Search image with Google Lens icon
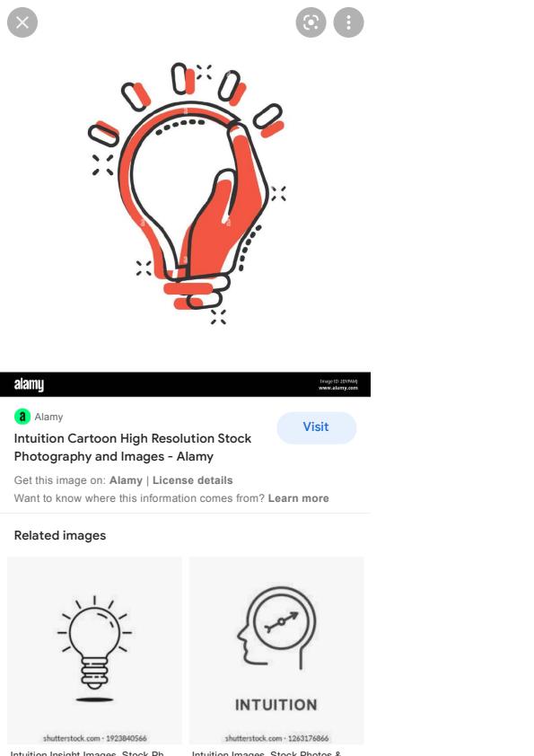The height and width of the screenshot is (756, 534). pos(311,22)
